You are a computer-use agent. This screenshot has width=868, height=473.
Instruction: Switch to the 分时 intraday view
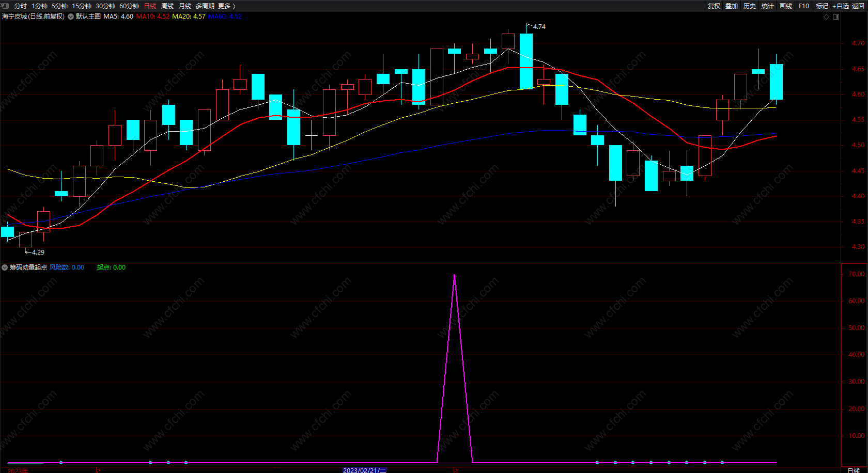[21, 6]
